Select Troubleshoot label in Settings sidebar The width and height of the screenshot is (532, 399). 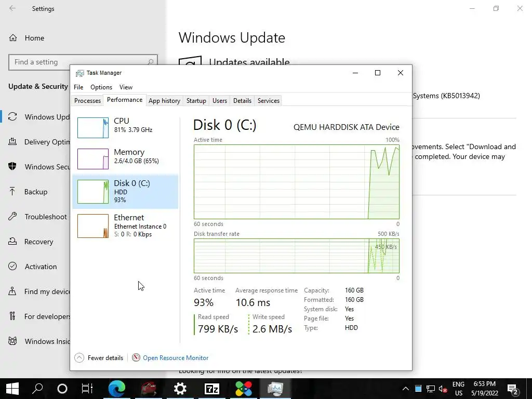pos(46,217)
